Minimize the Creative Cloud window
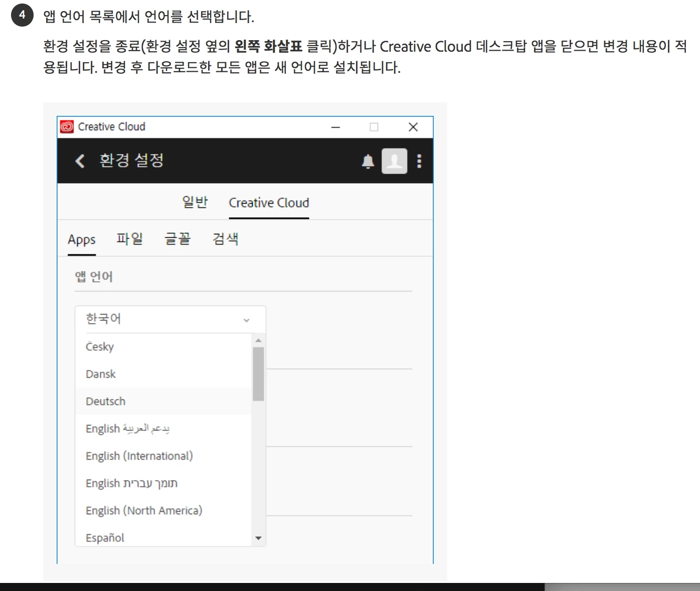The width and height of the screenshot is (700, 591). click(x=335, y=127)
